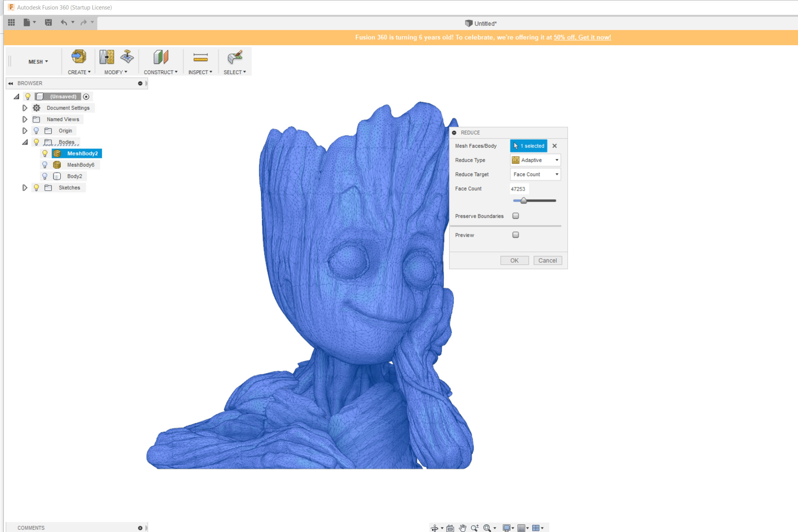
Task: Open the SELECT menu in the toolbar
Action: pyautogui.click(x=235, y=72)
